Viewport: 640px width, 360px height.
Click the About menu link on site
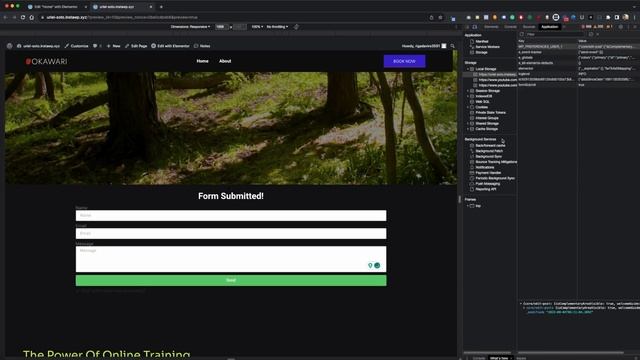(x=225, y=61)
